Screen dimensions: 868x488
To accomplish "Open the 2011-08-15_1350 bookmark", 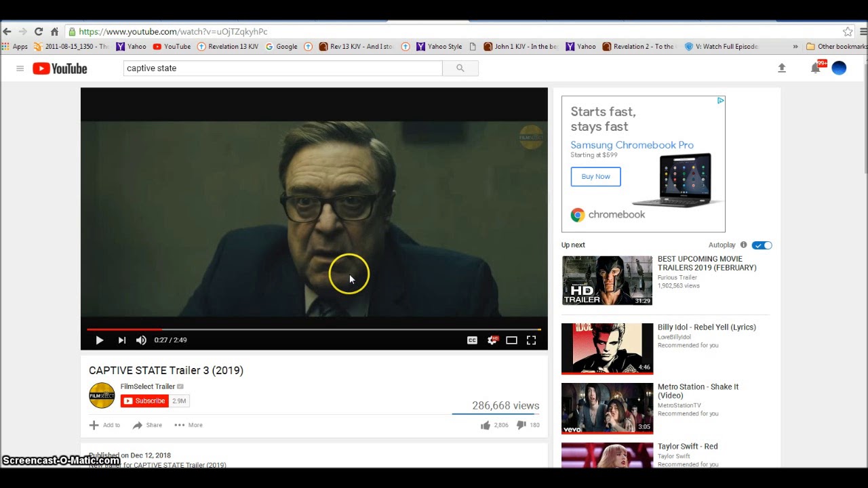I will pyautogui.click(x=71, y=47).
